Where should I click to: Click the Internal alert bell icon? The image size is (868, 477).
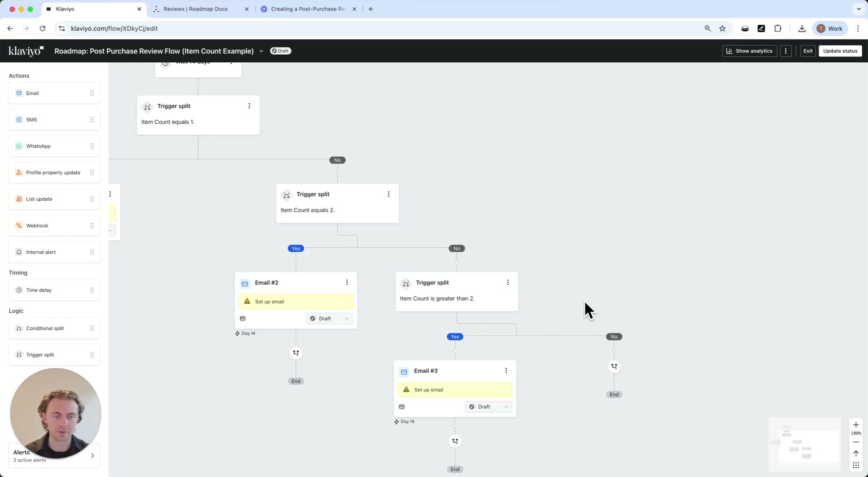click(x=19, y=252)
